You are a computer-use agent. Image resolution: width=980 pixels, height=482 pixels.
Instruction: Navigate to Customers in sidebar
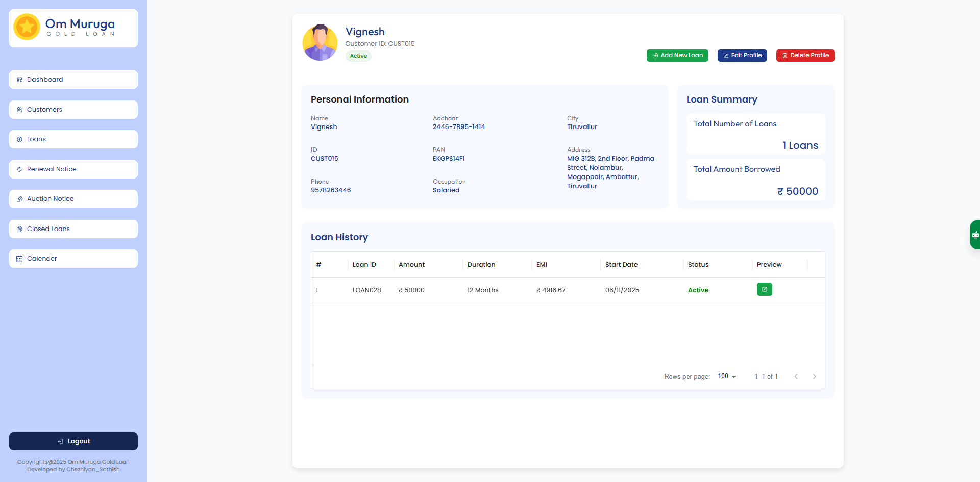coord(73,110)
